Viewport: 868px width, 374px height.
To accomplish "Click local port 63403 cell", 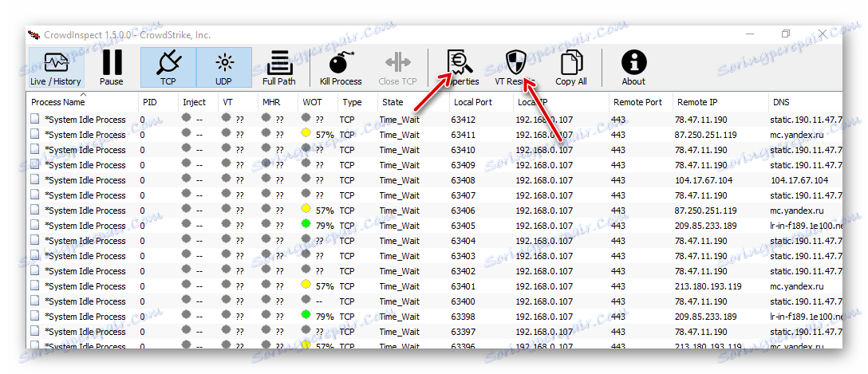I will [x=464, y=256].
